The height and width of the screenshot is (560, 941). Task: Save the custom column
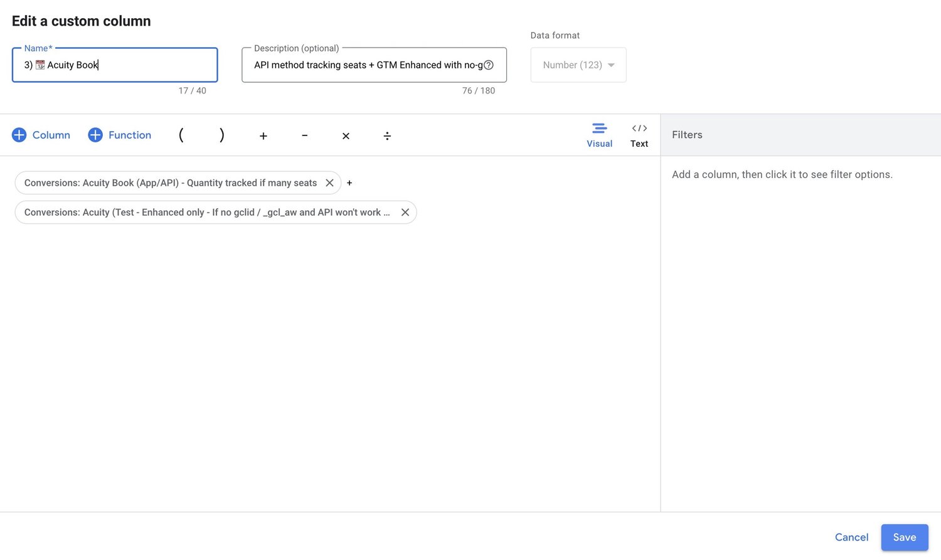click(x=905, y=537)
